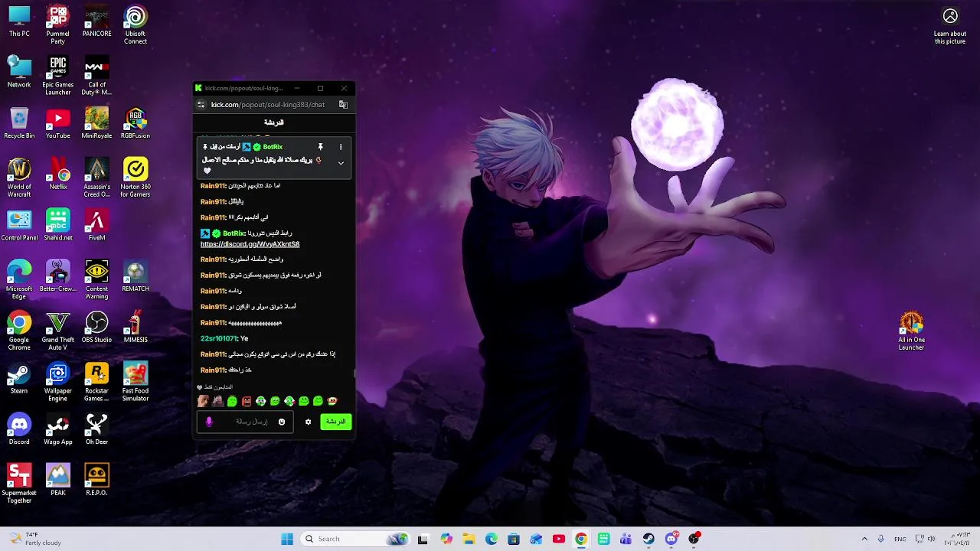Viewport: 980px width, 551px height.
Task: Expand the pinned message chevron
Action: pyautogui.click(x=341, y=163)
